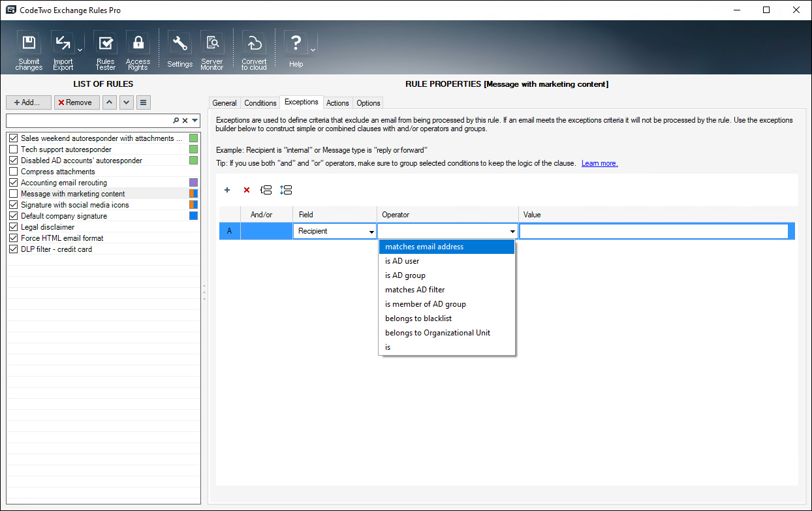Choose 'is AD user' operator
The image size is (812, 511).
447,261
